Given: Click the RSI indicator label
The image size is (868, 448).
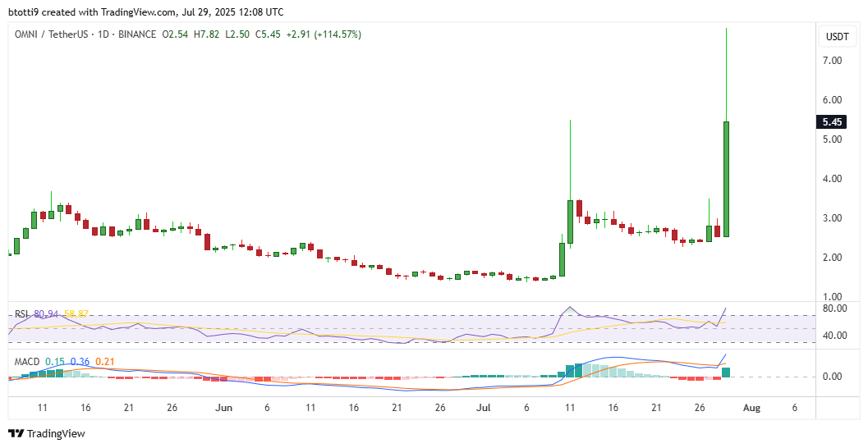Looking at the screenshot, I should [x=22, y=314].
